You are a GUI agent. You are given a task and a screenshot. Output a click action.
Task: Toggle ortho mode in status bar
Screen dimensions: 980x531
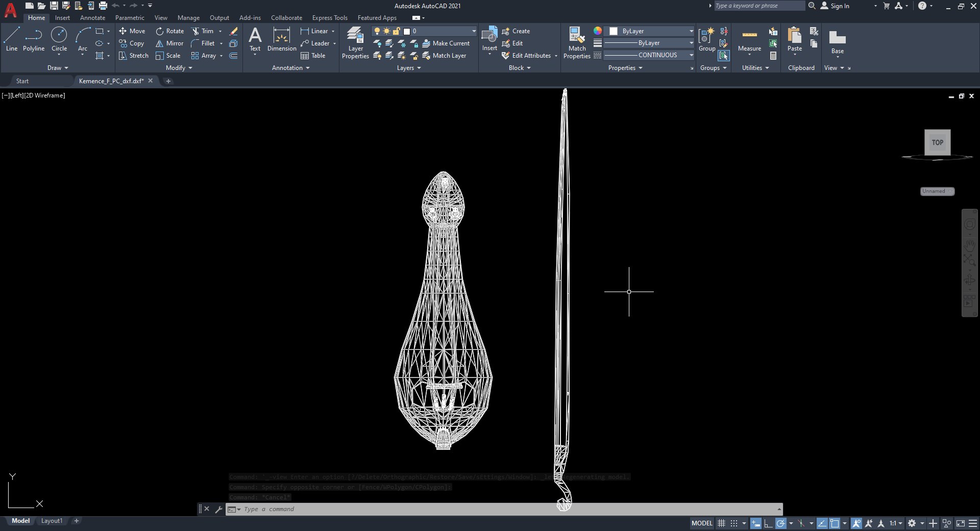pyautogui.click(x=768, y=523)
